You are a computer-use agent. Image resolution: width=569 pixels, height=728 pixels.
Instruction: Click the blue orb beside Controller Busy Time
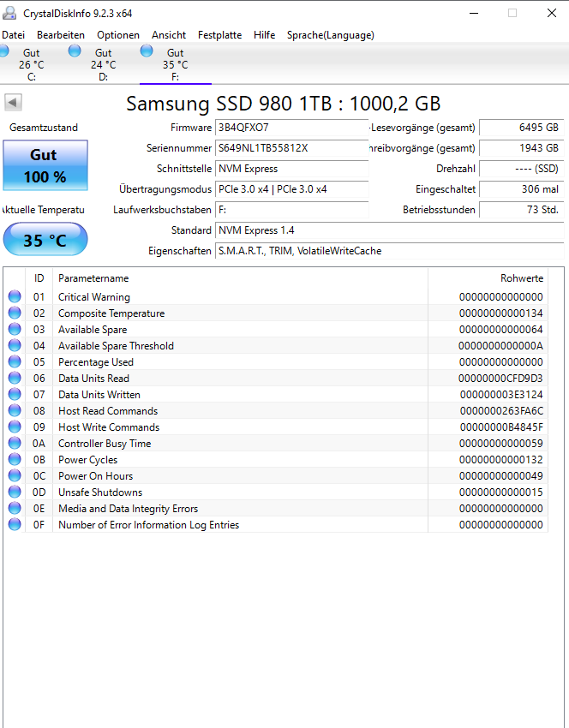[x=15, y=443]
